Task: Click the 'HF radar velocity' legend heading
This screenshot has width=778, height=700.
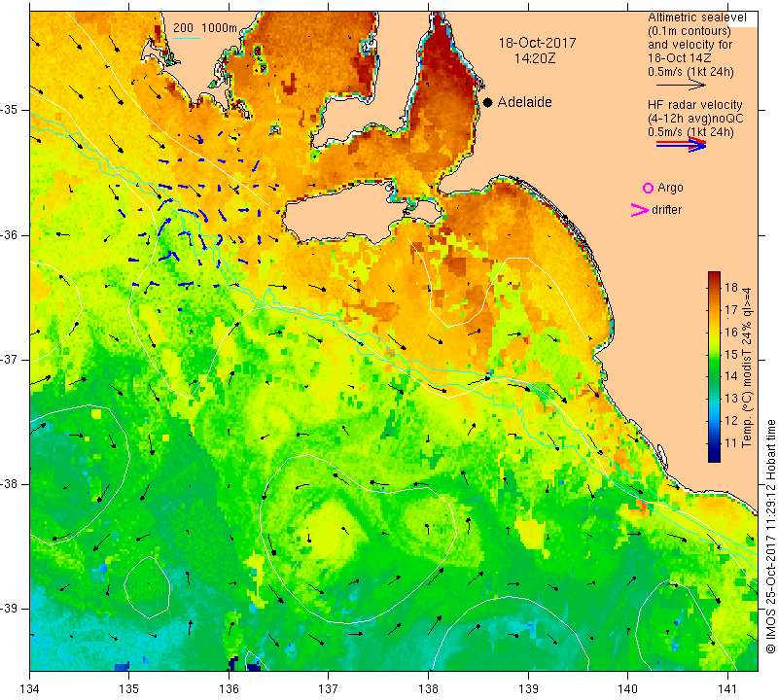Action: [x=694, y=105]
